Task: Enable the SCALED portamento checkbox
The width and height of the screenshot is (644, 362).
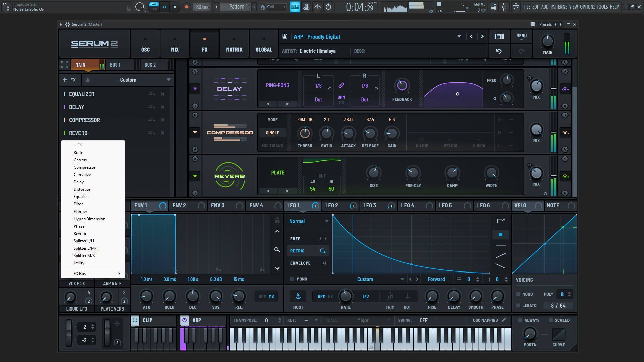Action: 550,320
